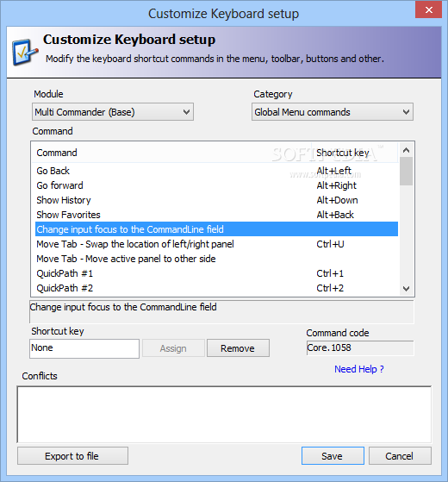The height and width of the screenshot is (482, 448).
Task: Open the Need Help ? link
Action: coord(359,369)
